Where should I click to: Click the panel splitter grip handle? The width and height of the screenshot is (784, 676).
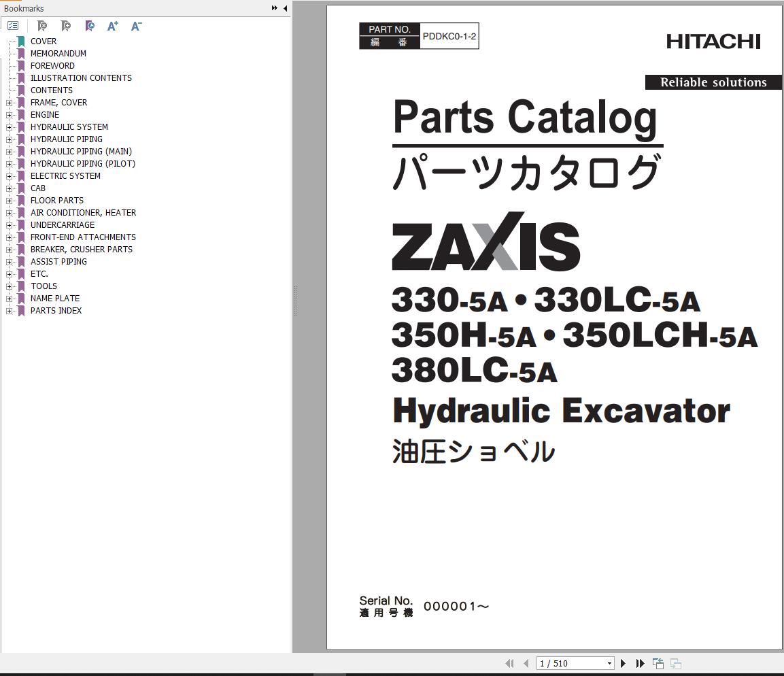point(296,301)
